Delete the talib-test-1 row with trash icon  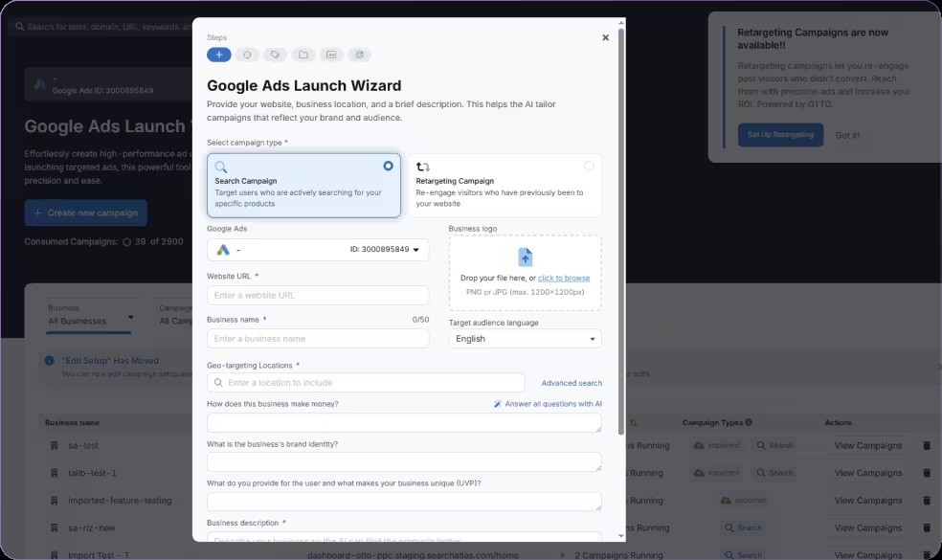[927, 473]
